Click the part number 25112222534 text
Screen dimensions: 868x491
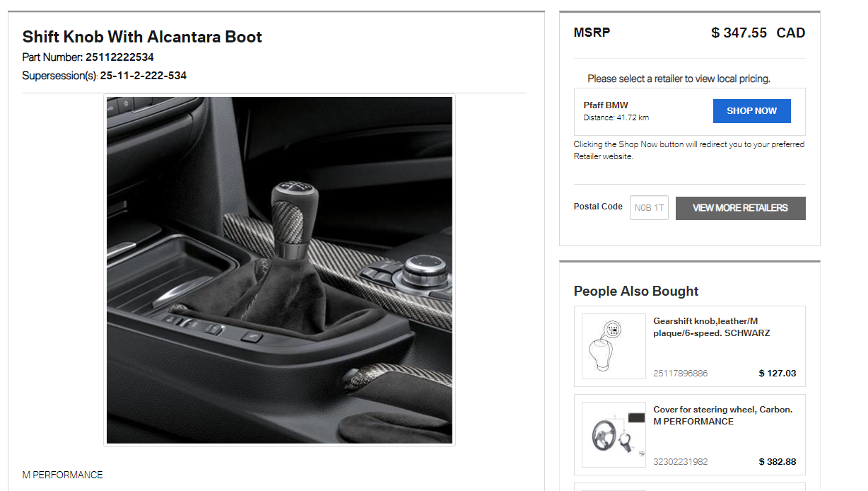click(x=119, y=57)
